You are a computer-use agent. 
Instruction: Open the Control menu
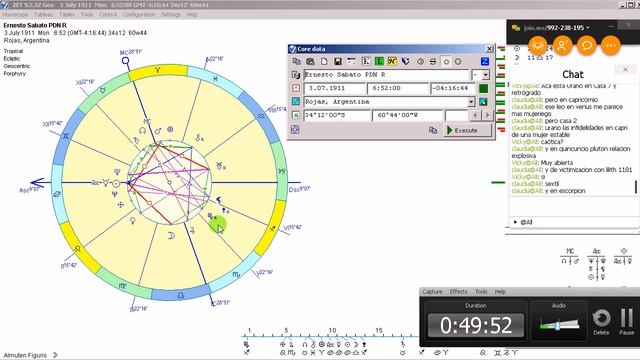click(x=108, y=14)
